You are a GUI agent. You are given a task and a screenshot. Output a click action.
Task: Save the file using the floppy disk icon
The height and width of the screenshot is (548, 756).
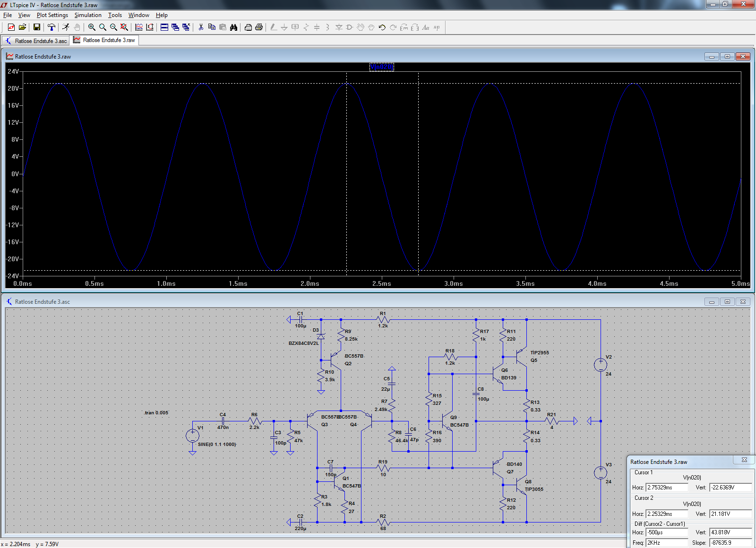pyautogui.click(x=37, y=27)
